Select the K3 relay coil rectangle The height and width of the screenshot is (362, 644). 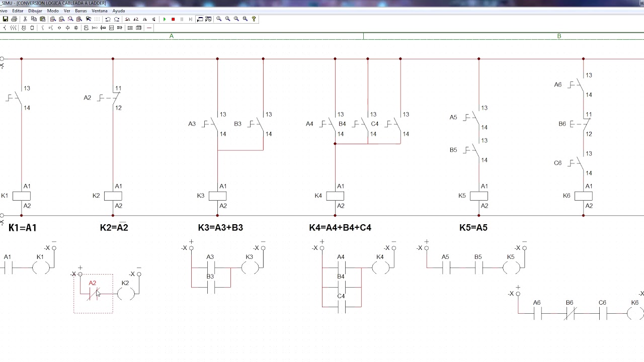[217, 196]
